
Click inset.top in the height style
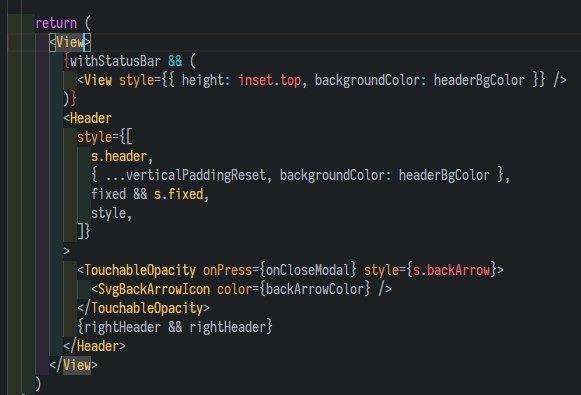pos(270,80)
